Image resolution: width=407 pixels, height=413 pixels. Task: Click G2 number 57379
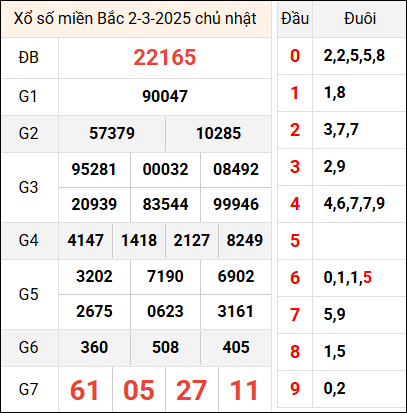pos(112,134)
